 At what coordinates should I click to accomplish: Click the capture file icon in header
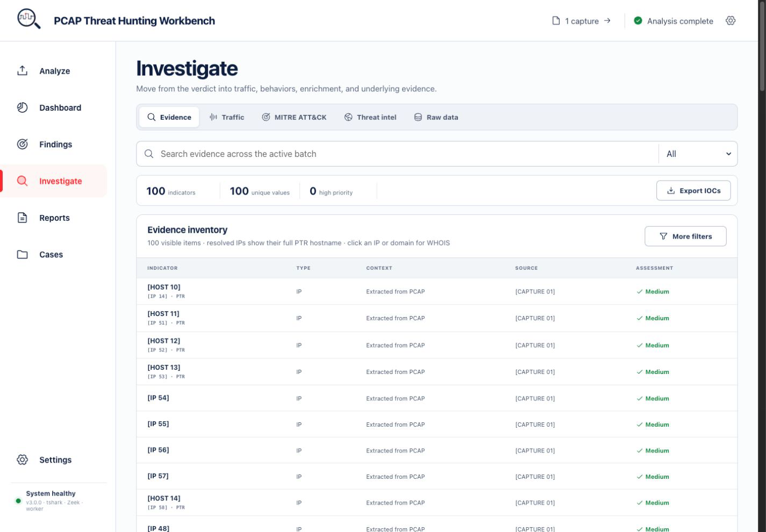pos(556,20)
